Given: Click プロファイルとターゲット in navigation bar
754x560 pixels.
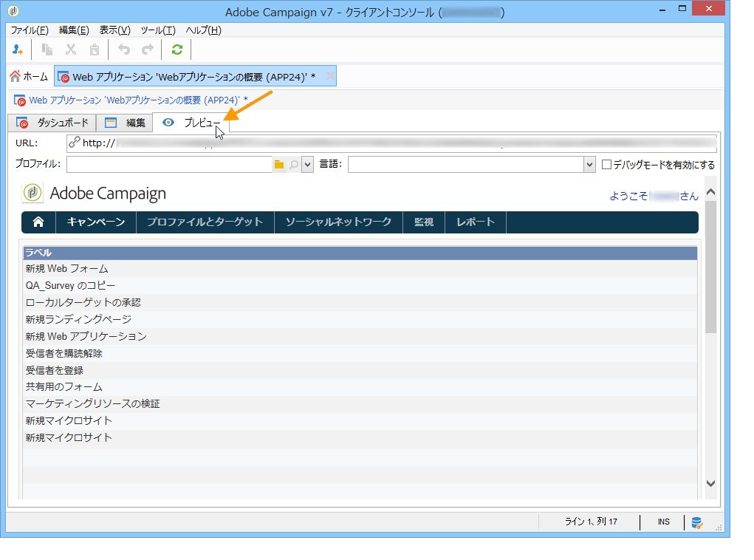Looking at the screenshot, I should (x=205, y=222).
